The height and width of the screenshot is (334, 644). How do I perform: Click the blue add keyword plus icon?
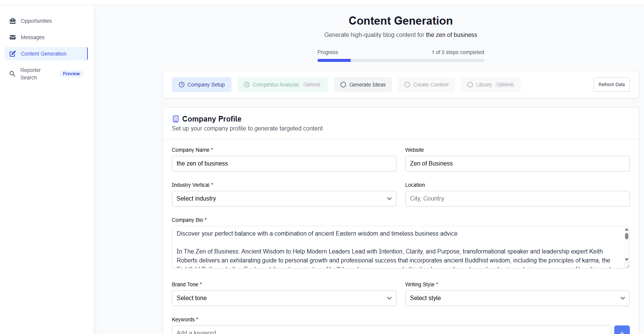[x=622, y=331]
